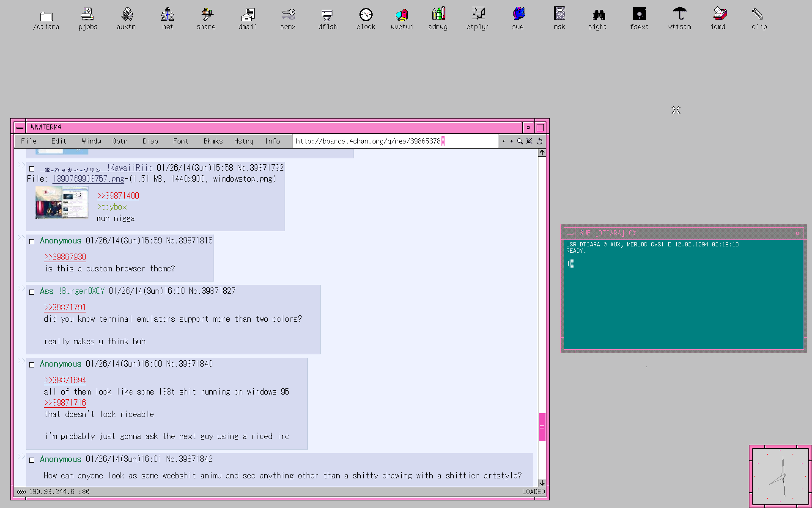Click the reload page icon

[x=539, y=141]
